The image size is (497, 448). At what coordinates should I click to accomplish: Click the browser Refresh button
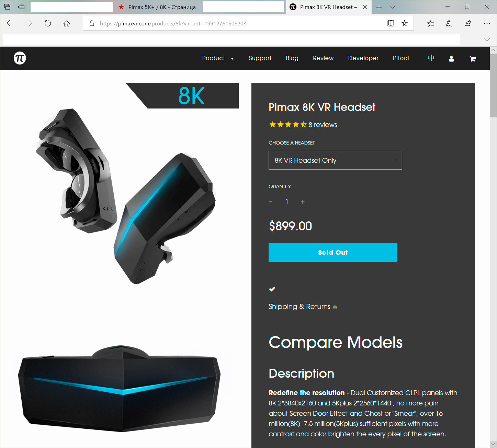tap(48, 23)
